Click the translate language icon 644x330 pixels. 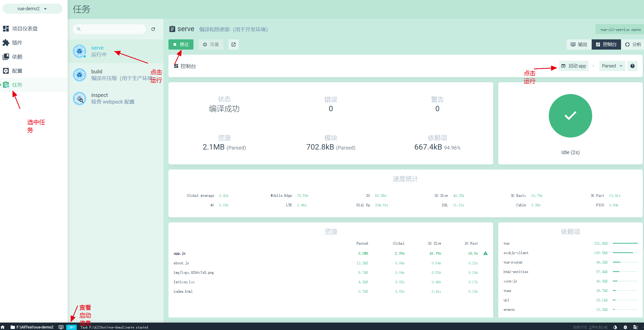(636, 327)
